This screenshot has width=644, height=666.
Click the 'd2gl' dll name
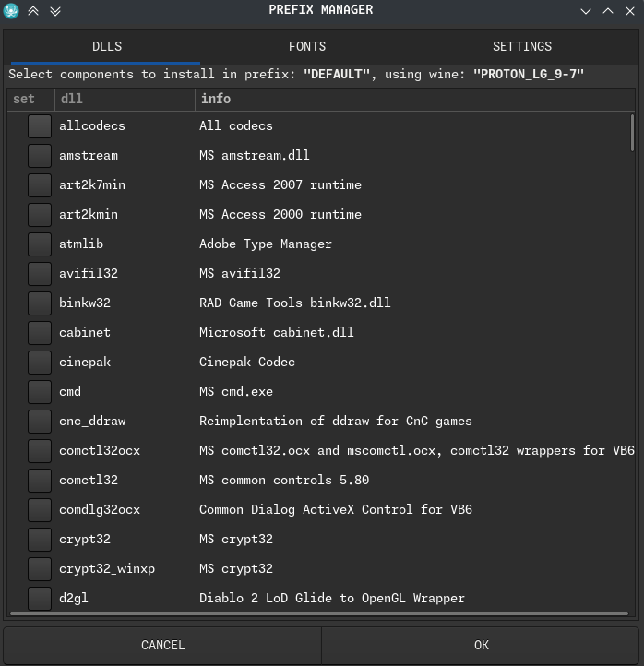[x=74, y=599]
